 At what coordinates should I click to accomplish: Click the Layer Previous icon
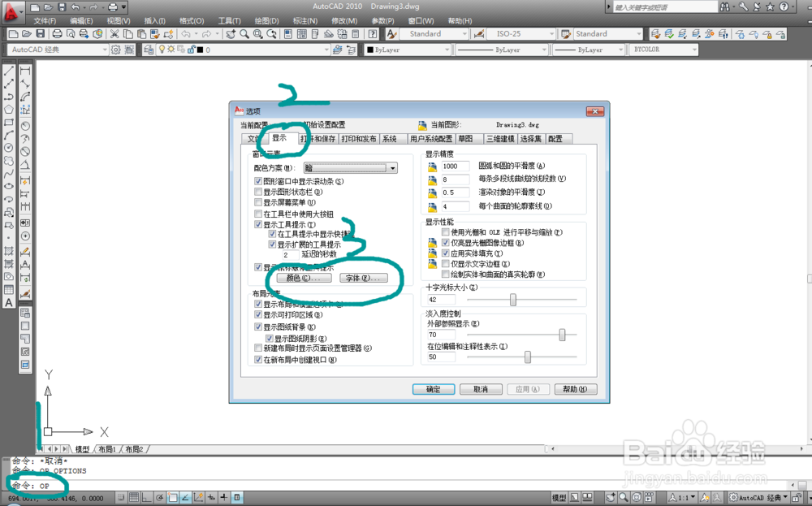pyautogui.click(x=352, y=50)
